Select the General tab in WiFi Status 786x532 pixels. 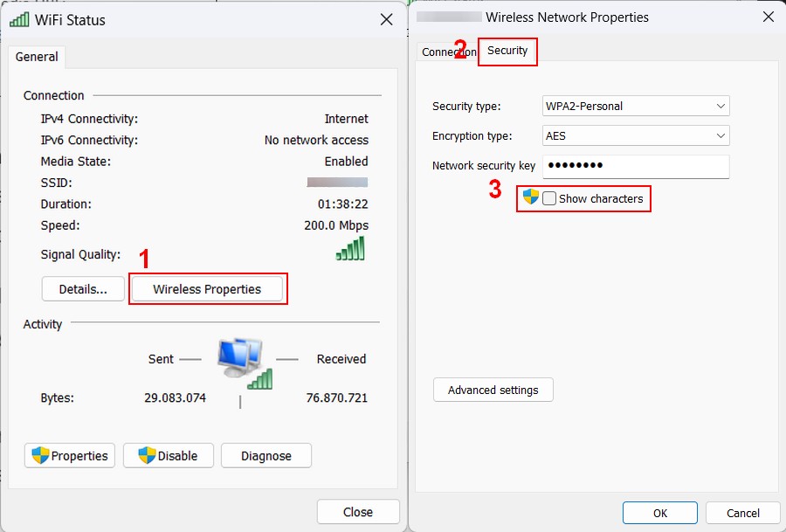click(37, 57)
